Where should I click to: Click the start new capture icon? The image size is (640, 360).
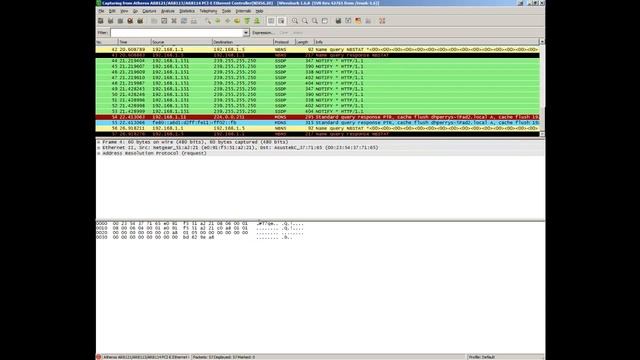(x=120, y=21)
